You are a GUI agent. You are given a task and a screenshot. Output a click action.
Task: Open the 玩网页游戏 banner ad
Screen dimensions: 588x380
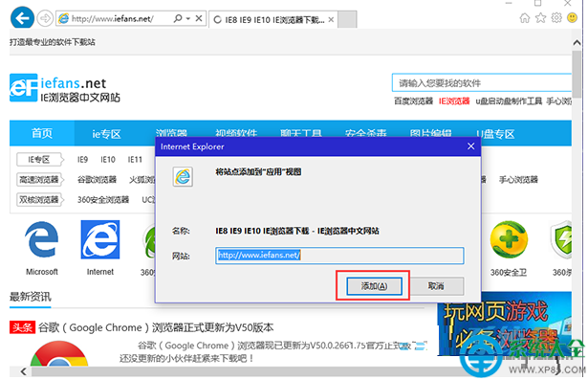coord(505,324)
